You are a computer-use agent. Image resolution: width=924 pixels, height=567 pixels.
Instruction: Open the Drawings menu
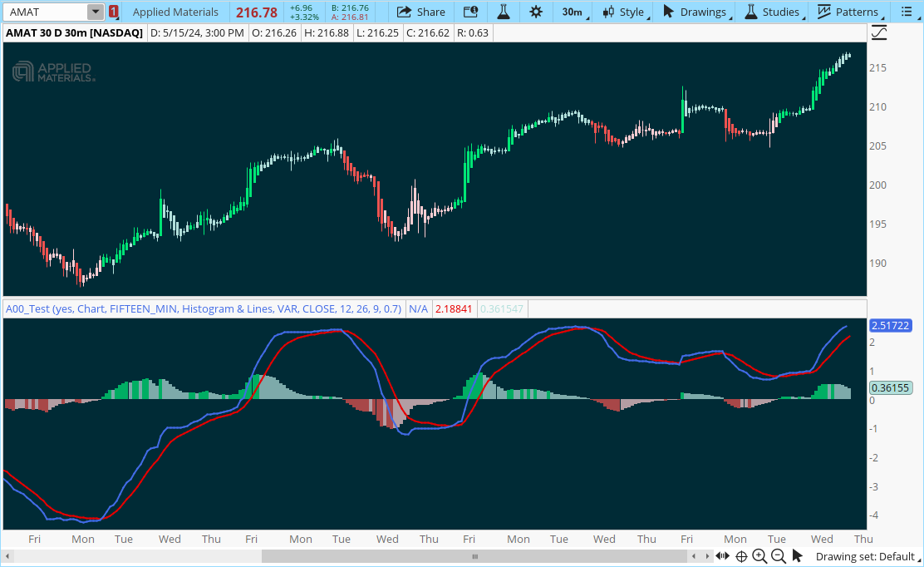(x=696, y=12)
